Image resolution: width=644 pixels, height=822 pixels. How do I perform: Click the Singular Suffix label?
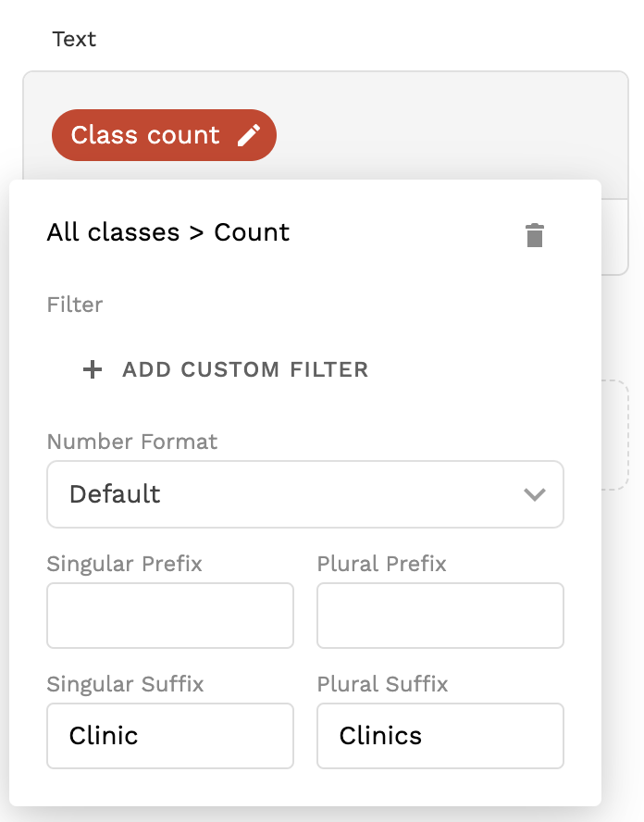tap(125, 684)
